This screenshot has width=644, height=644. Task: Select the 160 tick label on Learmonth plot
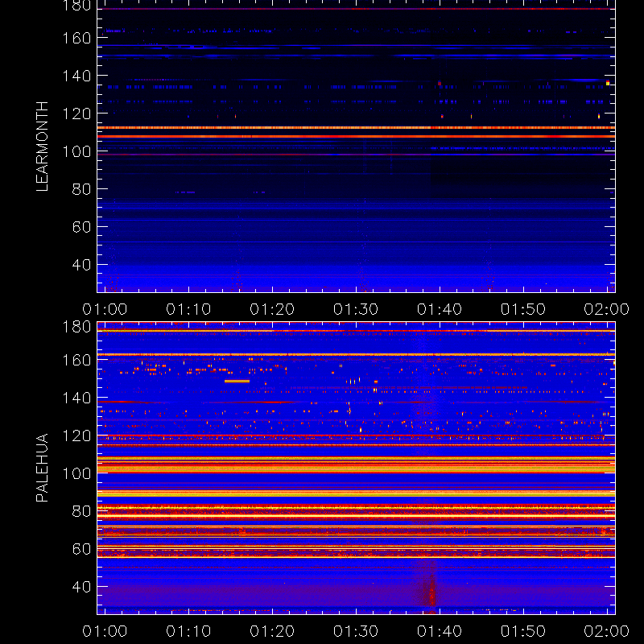click(x=76, y=38)
